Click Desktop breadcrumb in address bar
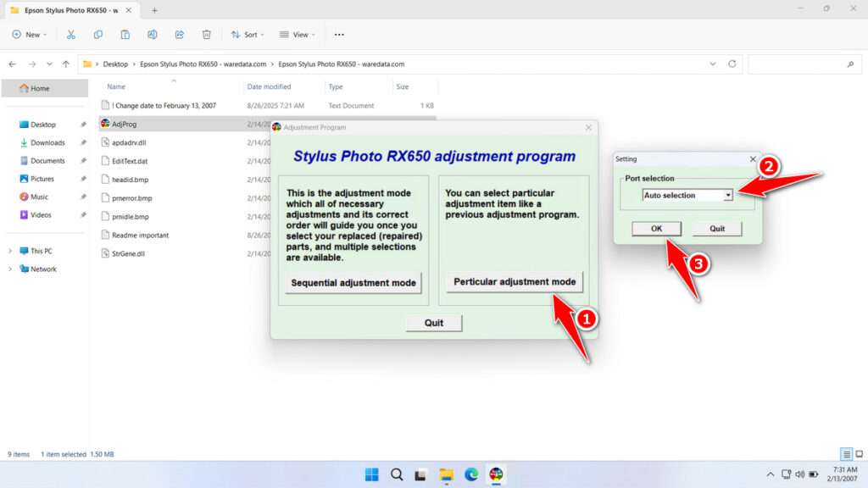This screenshot has height=488, width=868. [x=115, y=64]
